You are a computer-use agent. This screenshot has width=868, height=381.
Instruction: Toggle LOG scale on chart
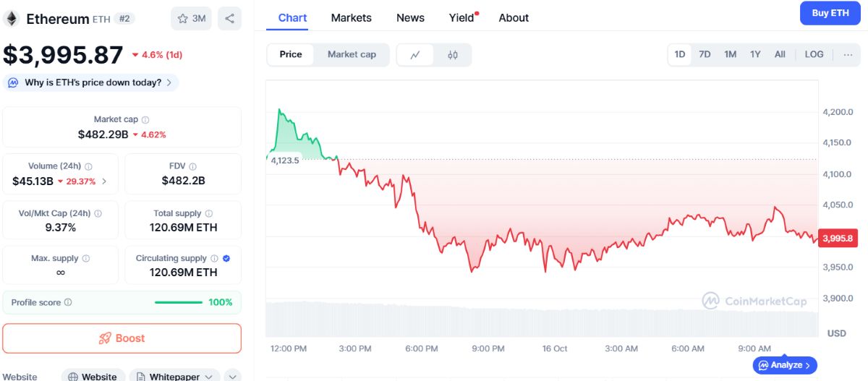point(814,54)
